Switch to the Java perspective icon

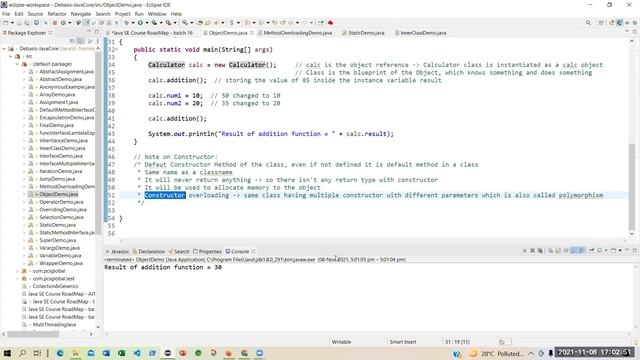[620, 23]
